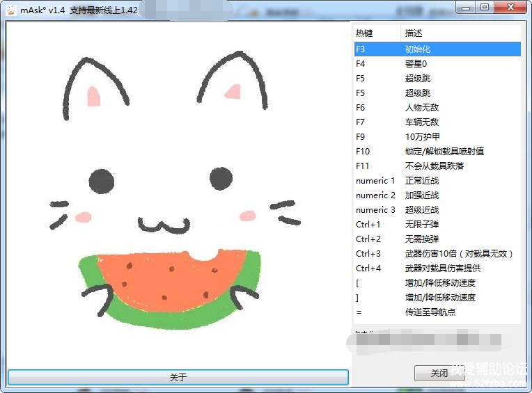
Task: Select the Ctrl+1 无限子弹 row
Action: click(437, 224)
